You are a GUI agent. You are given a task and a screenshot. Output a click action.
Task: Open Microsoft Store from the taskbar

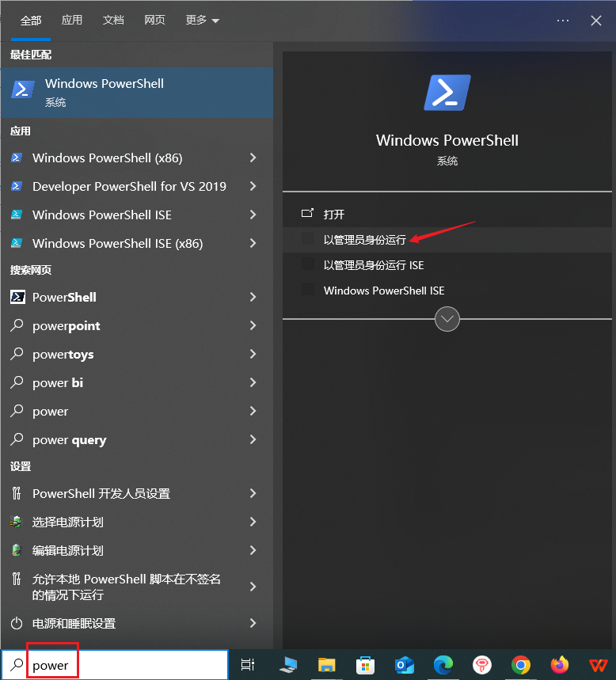click(x=365, y=665)
